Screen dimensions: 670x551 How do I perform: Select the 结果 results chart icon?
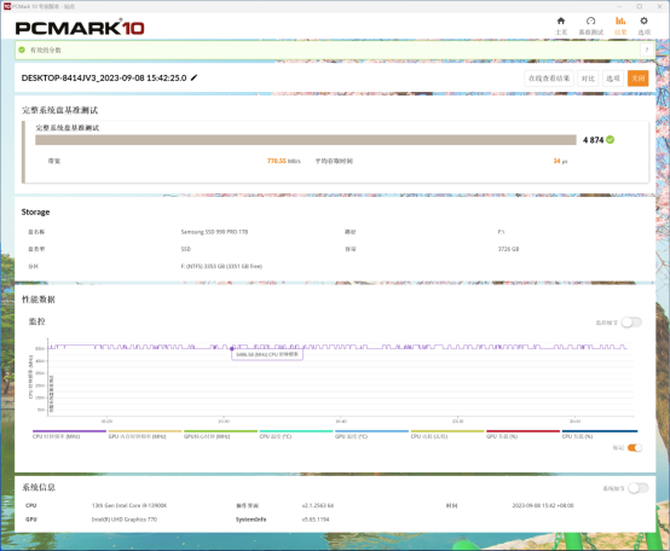[x=620, y=25]
